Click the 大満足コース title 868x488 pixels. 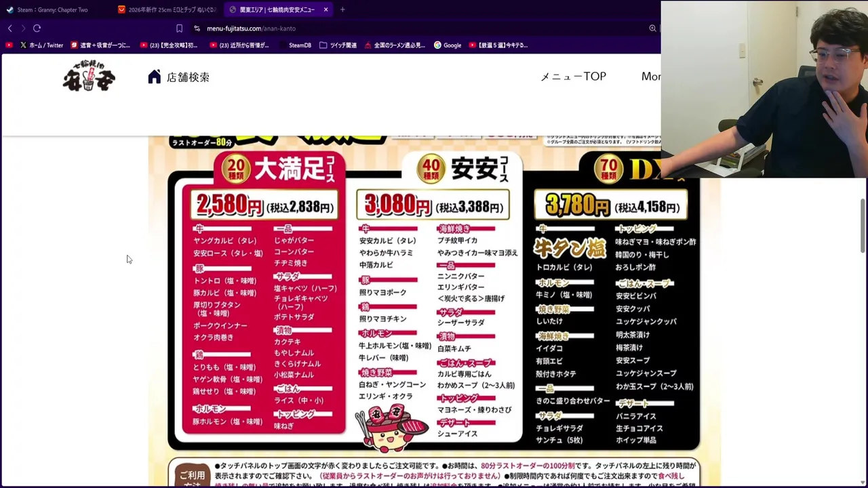pos(294,169)
